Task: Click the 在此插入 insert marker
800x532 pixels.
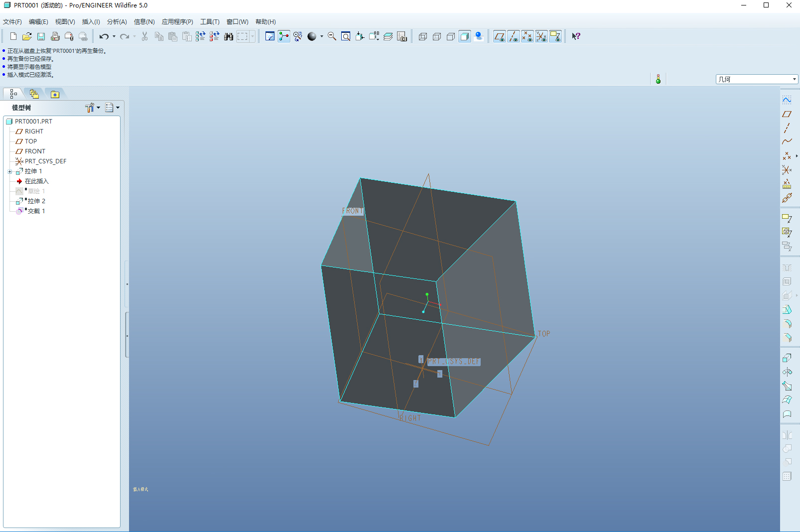Action: click(x=36, y=181)
